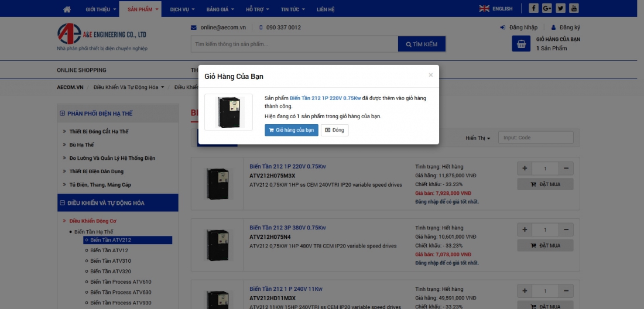
Task: Decrease quantity for ATV212HD11M3X with minus
Action: [566, 291]
